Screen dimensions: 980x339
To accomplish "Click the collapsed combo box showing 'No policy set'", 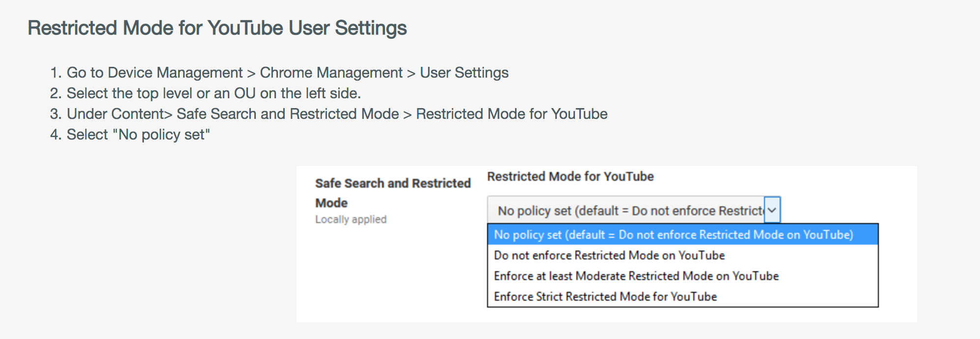I will [633, 210].
